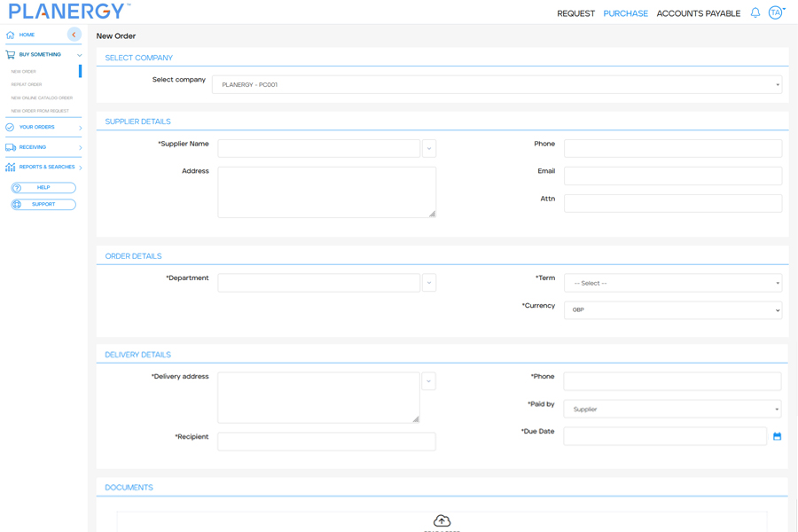Open the Term select dropdown
The width and height of the screenshot is (798, 532).
pyautogui.click(x=672, y=283)
